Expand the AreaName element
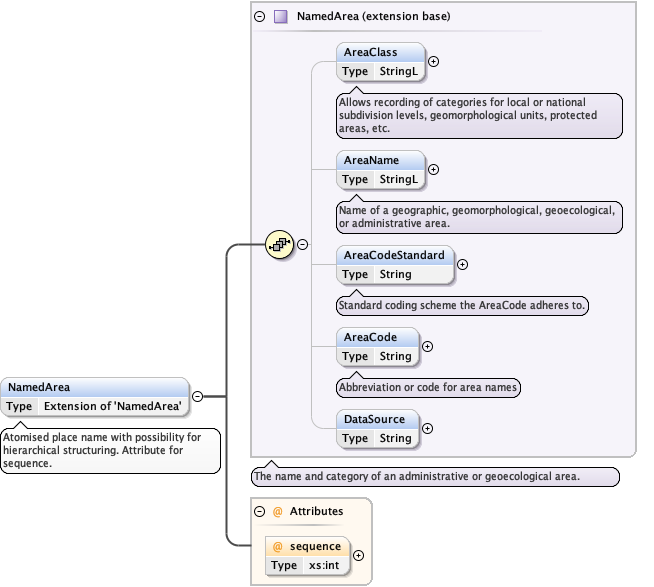The height and width of the screenshot is (587, 654). pyautogui.click(x=433, y=169)
